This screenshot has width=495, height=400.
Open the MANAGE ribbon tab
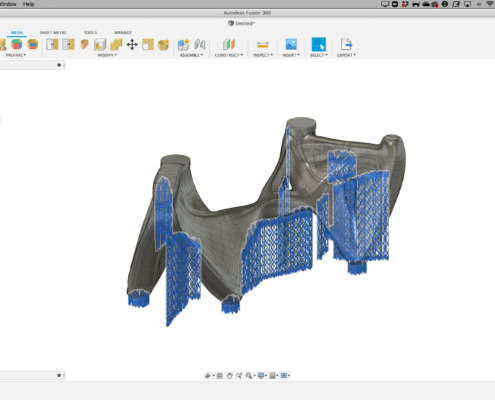(123, 33)
